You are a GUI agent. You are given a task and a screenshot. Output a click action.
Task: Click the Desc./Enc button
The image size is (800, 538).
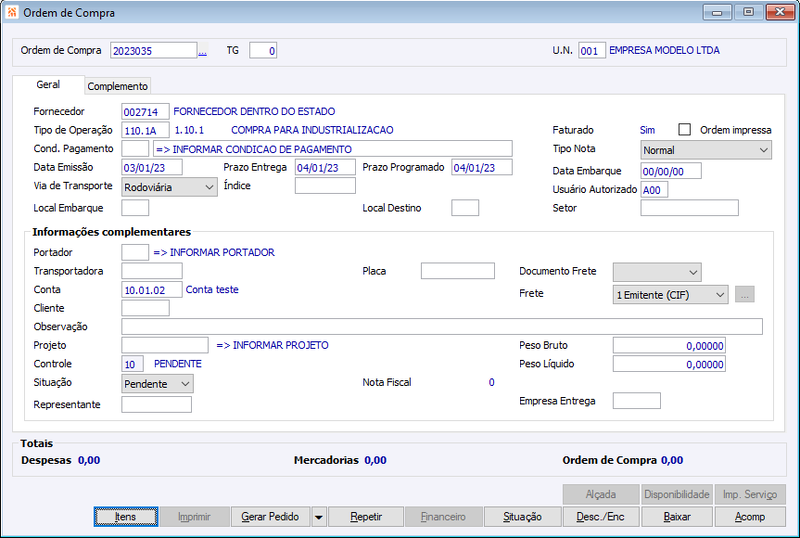point(601,517)
